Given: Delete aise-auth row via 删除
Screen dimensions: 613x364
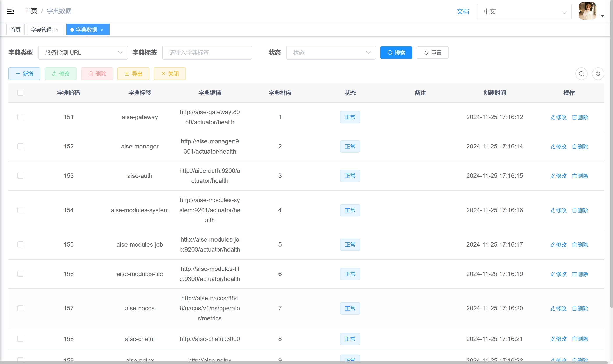Looking at the screenshot, I should [580, 176].
